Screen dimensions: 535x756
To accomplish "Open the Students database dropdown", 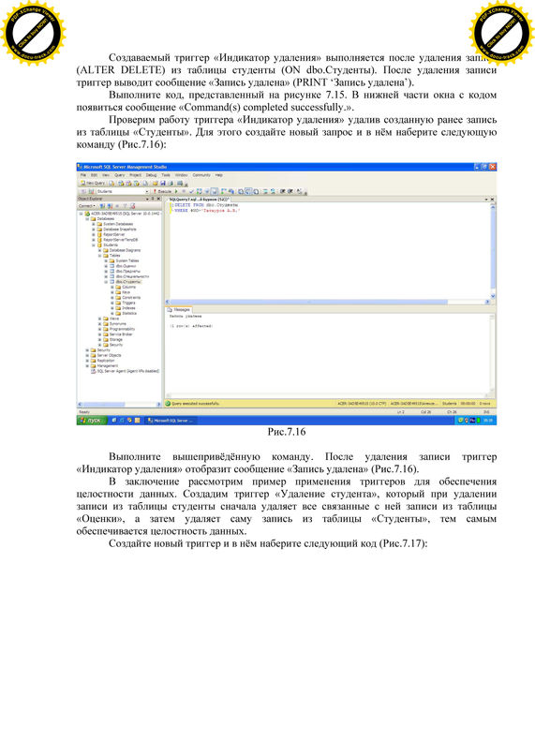I will tap(147, 191).
